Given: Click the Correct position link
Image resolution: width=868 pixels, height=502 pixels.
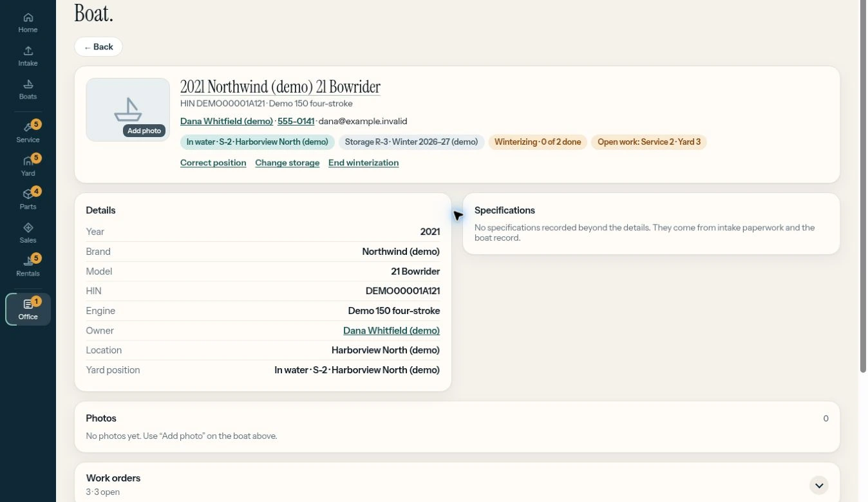Looking at the screenshot, I should 213,163.
